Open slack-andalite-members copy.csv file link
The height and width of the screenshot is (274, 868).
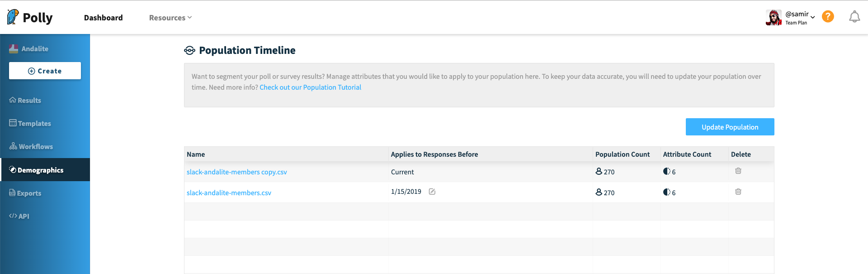coord(236,172)
